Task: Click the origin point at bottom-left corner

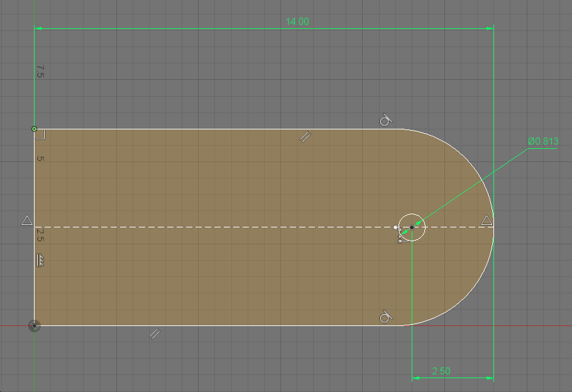Action: coord(35,326)
